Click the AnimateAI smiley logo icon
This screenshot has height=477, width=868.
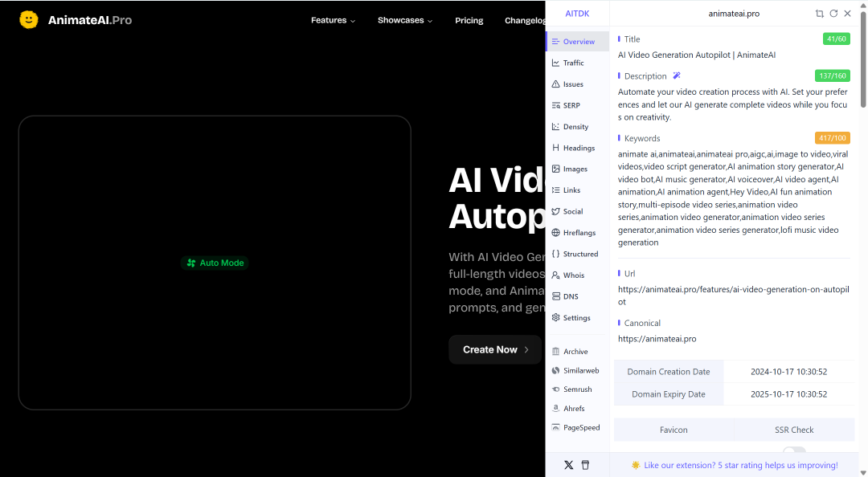(x=29, y=20)
